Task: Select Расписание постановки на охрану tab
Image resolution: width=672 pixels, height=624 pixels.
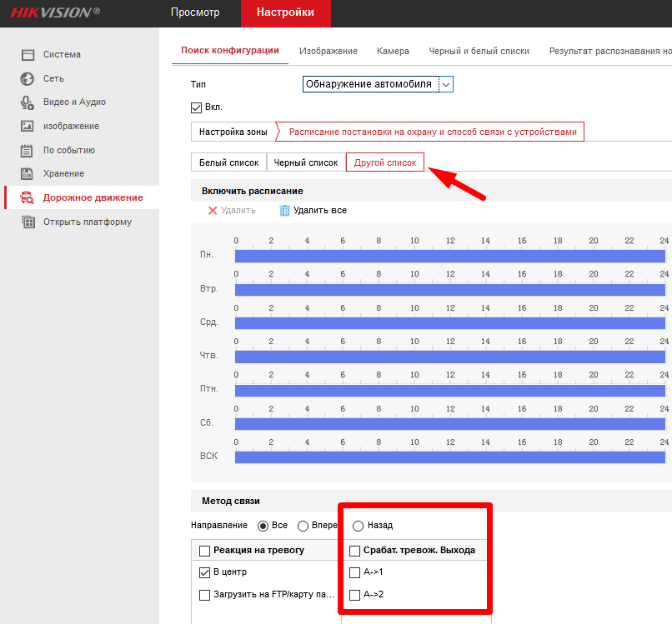Action: tap(433, 132)
